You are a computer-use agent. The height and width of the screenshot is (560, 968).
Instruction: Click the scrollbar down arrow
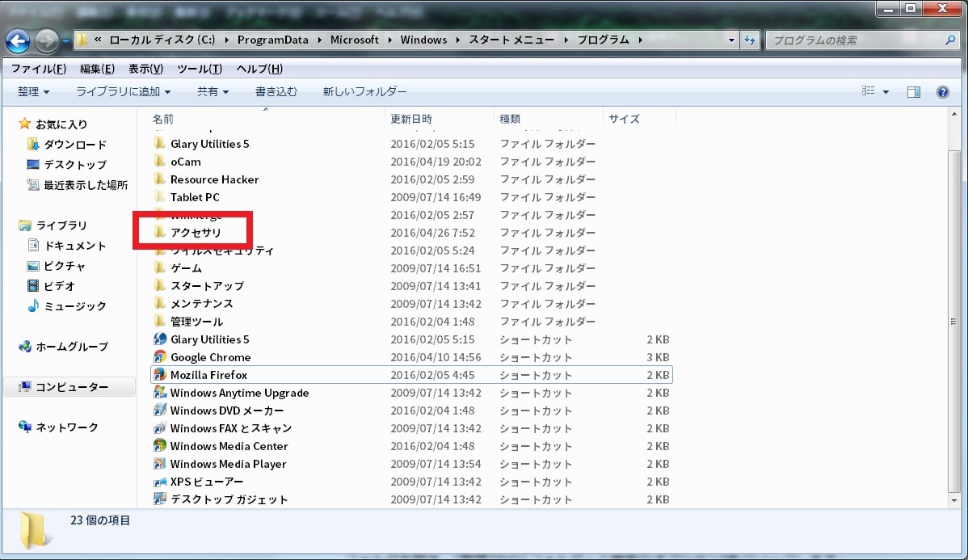coord(954,500)
